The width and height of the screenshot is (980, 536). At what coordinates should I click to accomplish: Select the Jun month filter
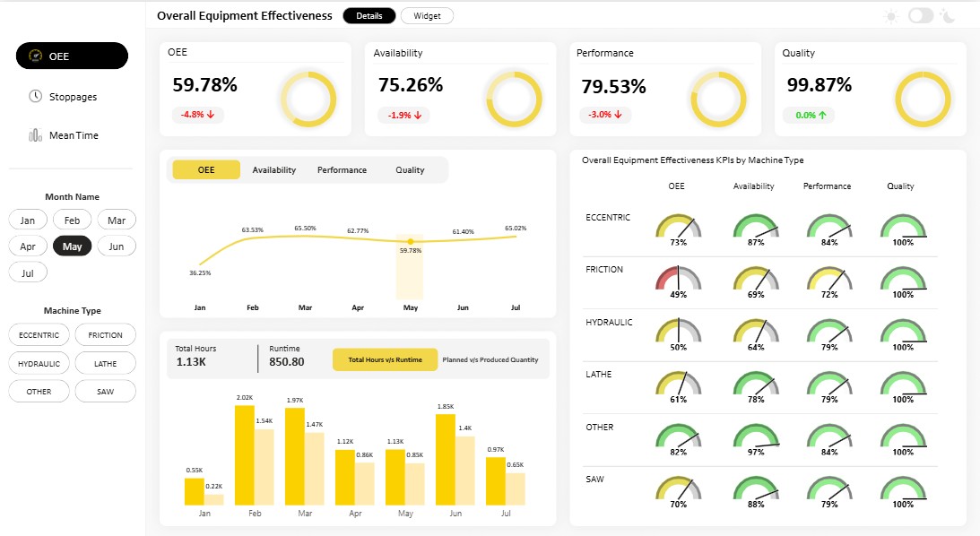tap(117, 246)
